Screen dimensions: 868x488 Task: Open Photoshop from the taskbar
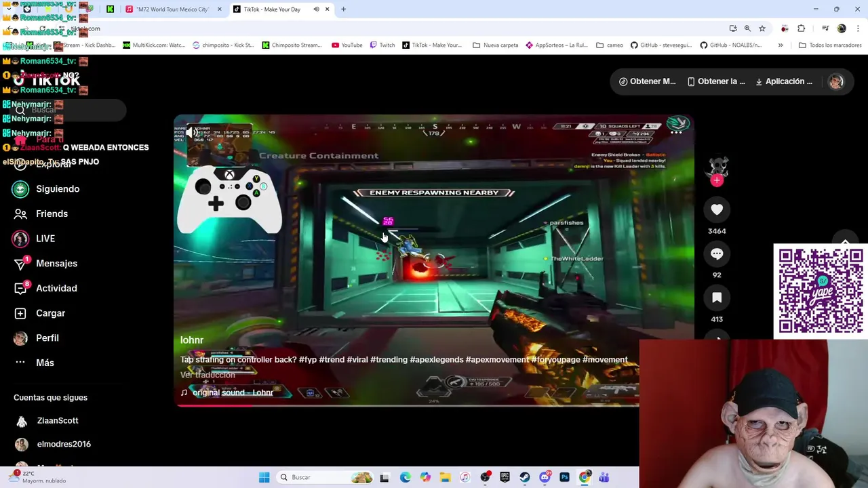564,478
